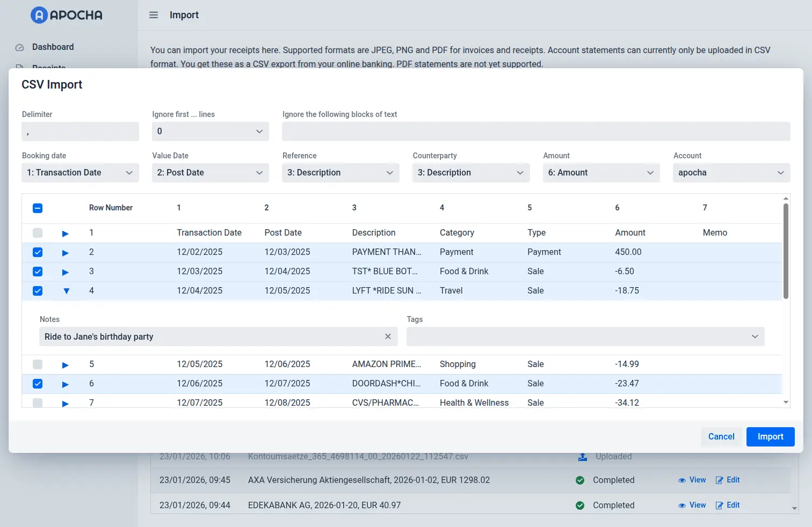Clear the Notes field using the X icon
This screenshot has width=812, height=527.
388,336
